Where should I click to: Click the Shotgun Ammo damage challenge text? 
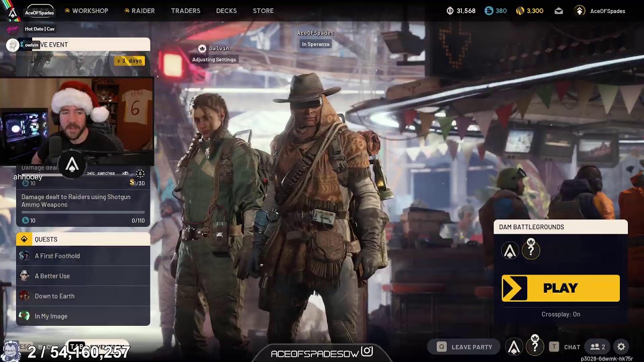coord(76,201)
